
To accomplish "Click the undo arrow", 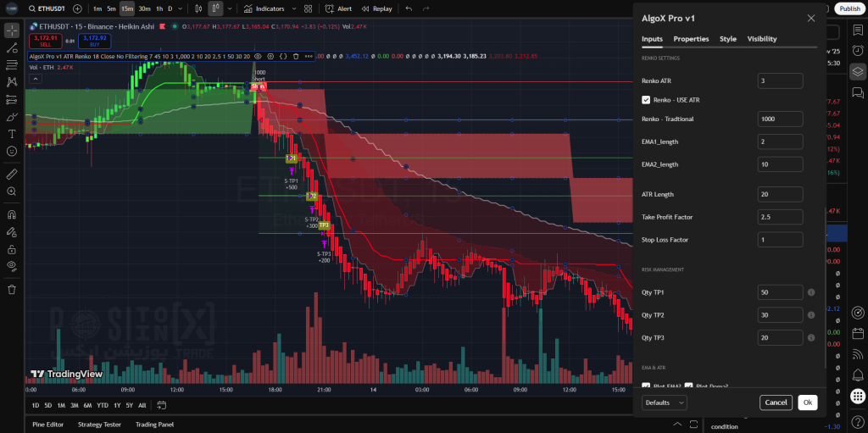I will click(409, 8).
